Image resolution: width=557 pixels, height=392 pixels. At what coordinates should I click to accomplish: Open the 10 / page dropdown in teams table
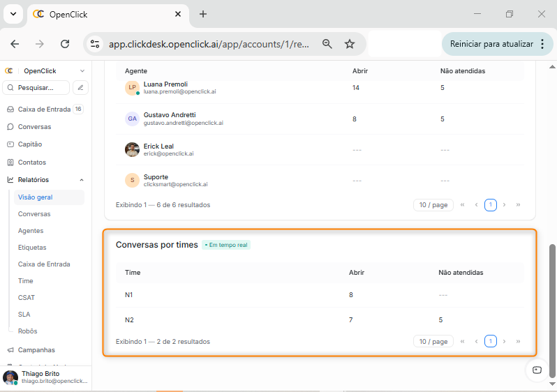433,342
